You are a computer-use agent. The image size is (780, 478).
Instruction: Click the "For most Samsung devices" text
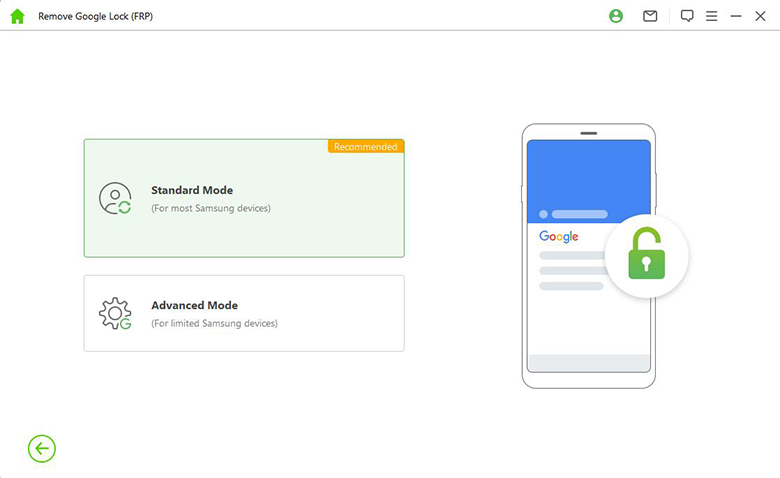[211, 209]
